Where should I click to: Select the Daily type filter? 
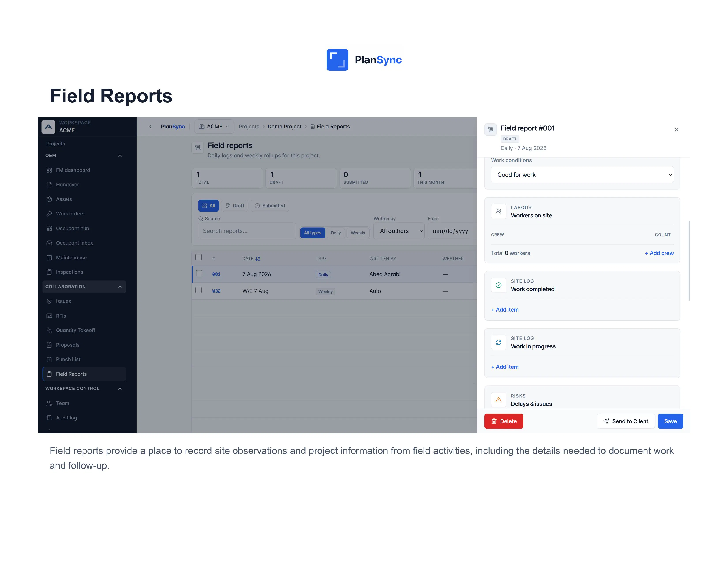click(336, 233)
